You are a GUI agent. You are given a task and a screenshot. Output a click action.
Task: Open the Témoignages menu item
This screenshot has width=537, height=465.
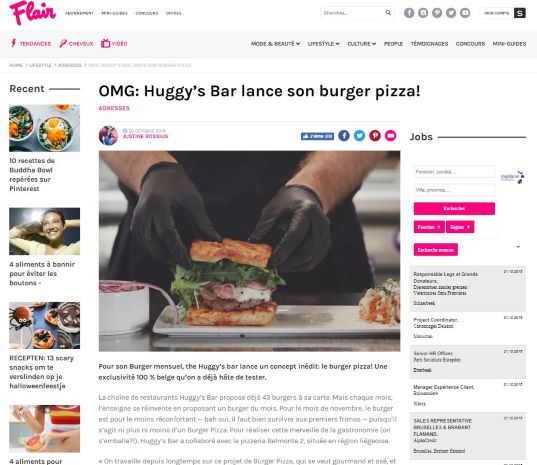coord(429,44)
